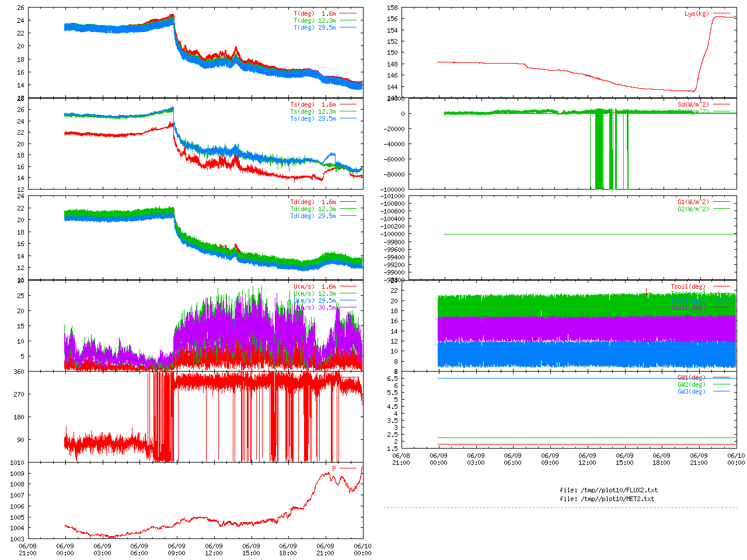
Task: Click the 150 tick on Lys axis
Action: click(392, 52)
